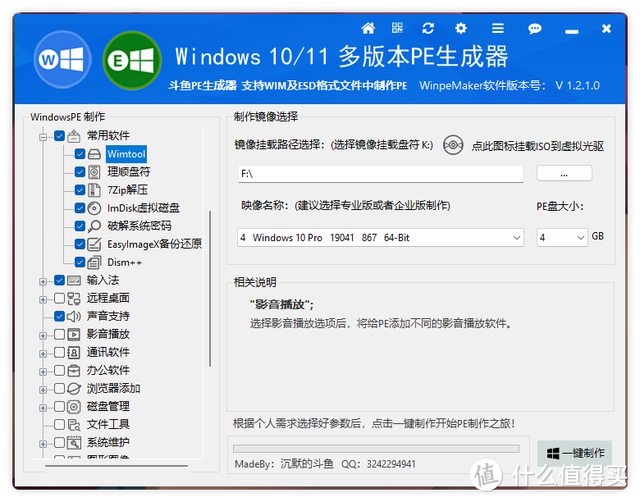Click the tree vertical scrollbar
640x502 pixels.
tap(210, 288)
